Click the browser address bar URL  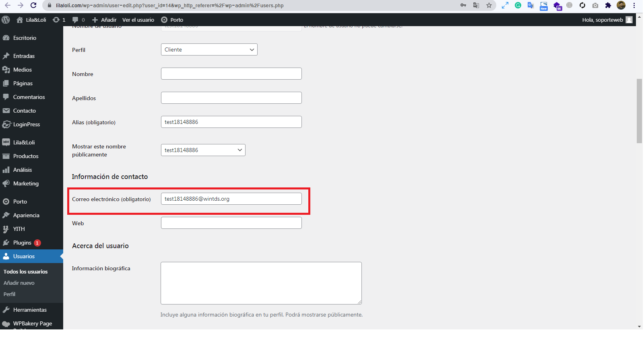169,5
